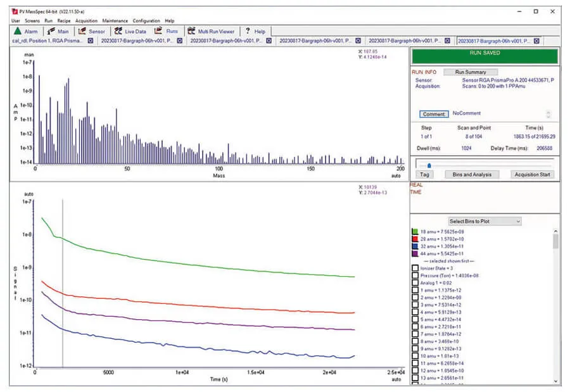570x392 pixels.
Task: Open the Help menu in the menu bar
Action: (x=170, y=21)
